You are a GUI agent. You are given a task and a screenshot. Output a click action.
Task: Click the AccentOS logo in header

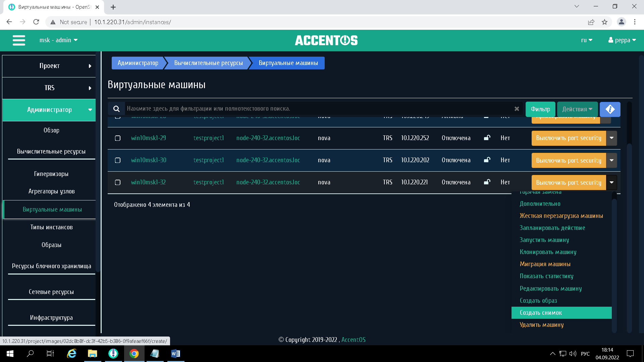[326, 40]
